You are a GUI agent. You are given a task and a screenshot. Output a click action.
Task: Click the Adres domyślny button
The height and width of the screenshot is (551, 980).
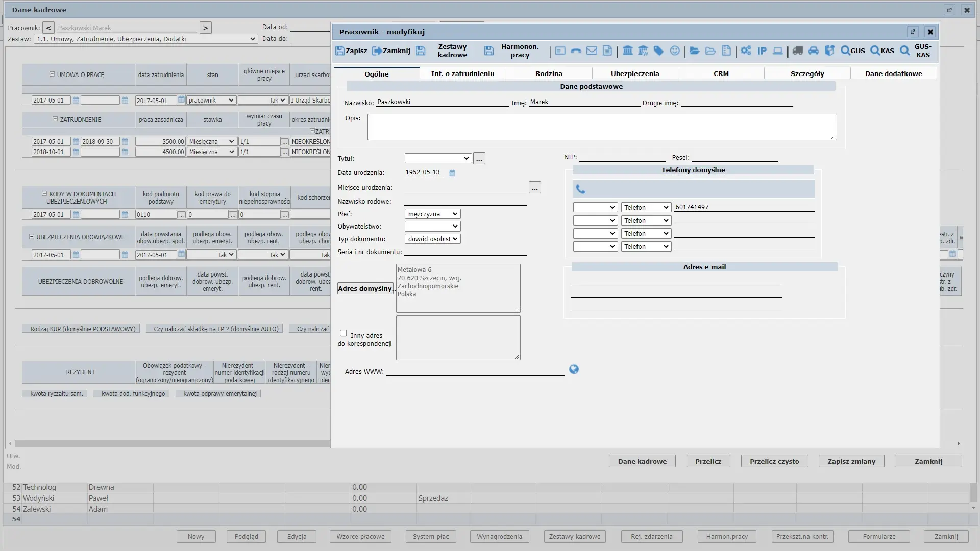coord(365,288)
